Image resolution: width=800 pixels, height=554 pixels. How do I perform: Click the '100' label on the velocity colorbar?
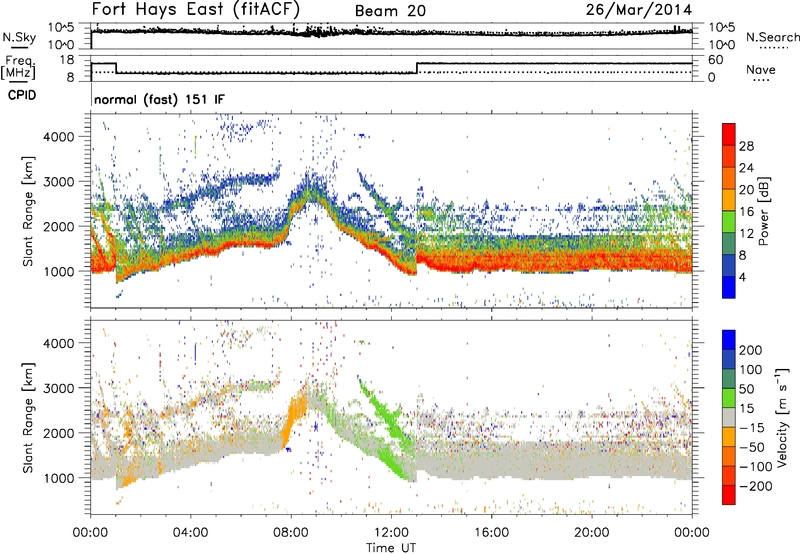pyautogui.click(x=751, y=369)
